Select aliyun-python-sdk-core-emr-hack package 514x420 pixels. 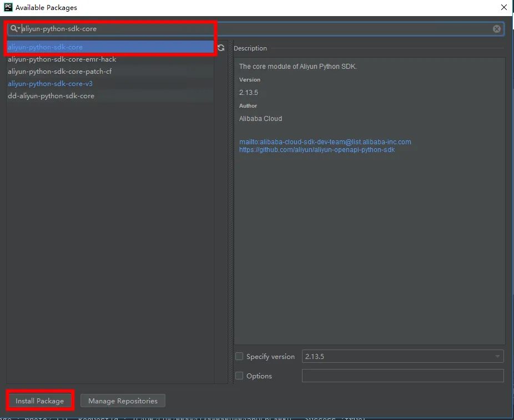point(110,59)
